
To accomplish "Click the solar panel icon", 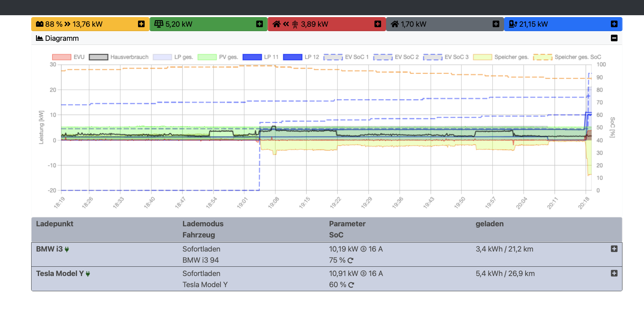I will coord(158,24).
